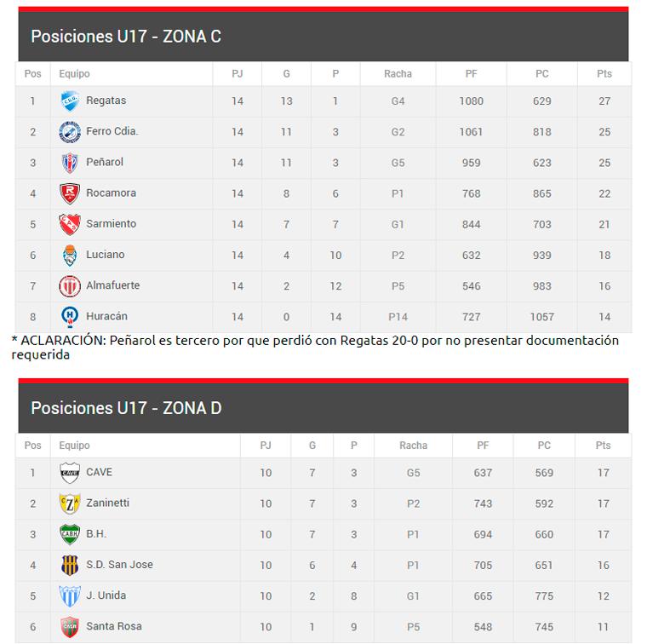
Task: Click the PF column header in Zona D
Action: 483,446
